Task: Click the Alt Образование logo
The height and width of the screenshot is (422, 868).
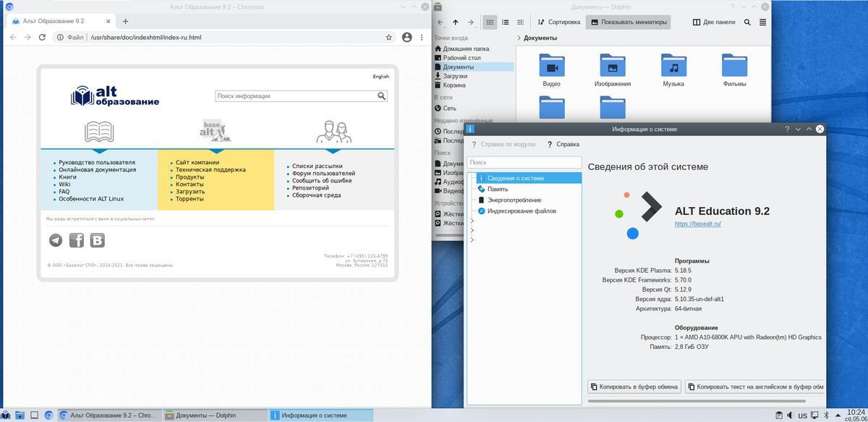Action: point(115,96)
